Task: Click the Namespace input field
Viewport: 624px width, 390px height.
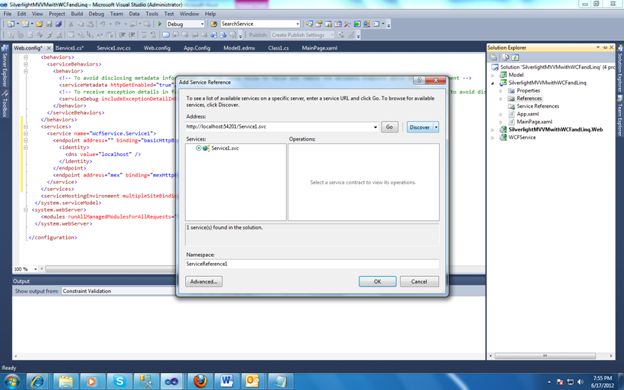Action: pyautogui.click(x=312, y=264)
